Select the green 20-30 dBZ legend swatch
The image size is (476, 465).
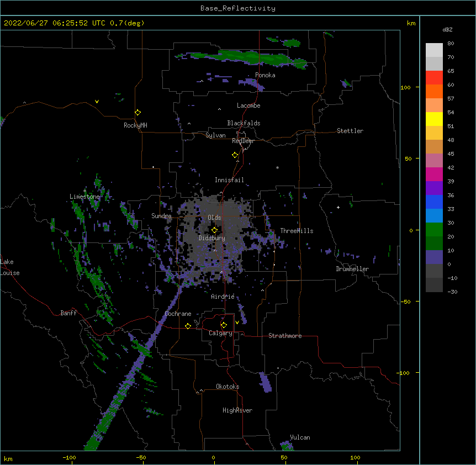[434, 230]
